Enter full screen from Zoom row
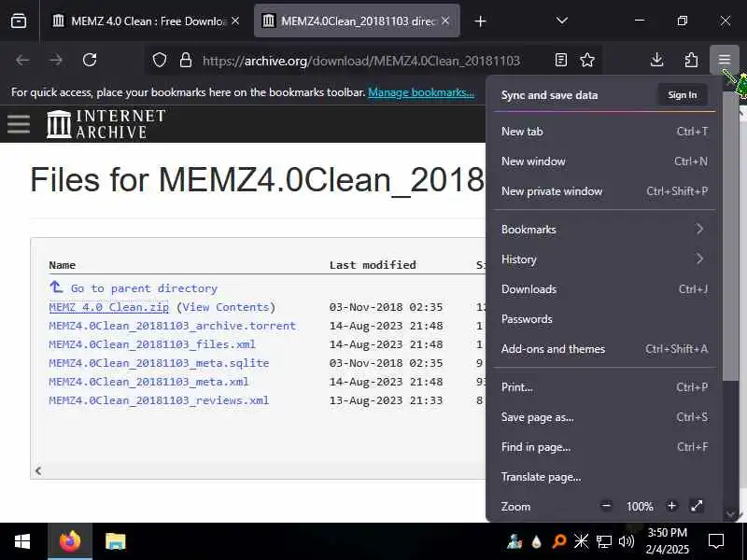The image size is (747, 560). click(697, 506)
